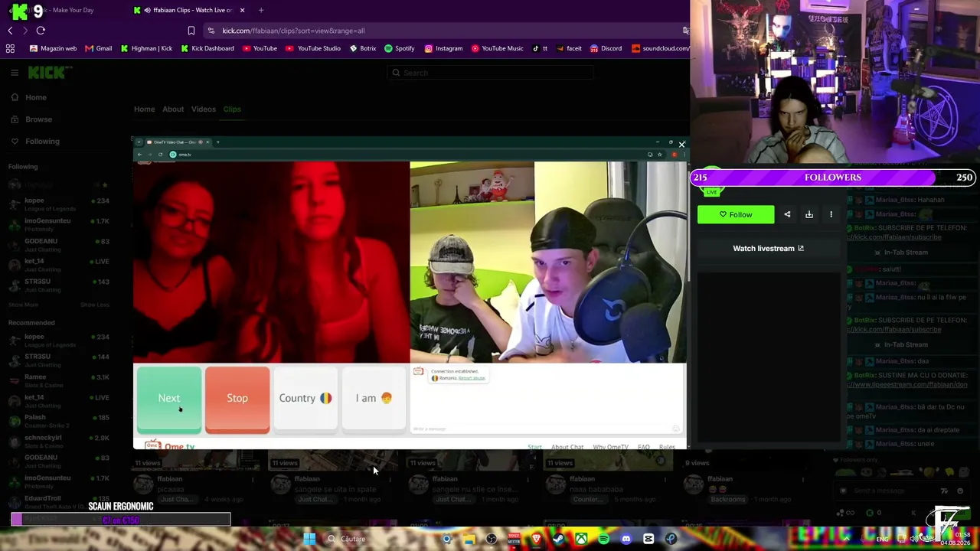The height and width of the screenshot is (551, 980).
Task: Open the Spotify bookmark
Action: tap(400, 48)
